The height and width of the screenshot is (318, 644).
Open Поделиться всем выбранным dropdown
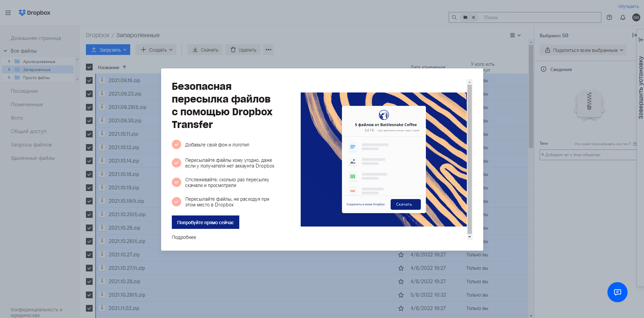tap(583, 50)
